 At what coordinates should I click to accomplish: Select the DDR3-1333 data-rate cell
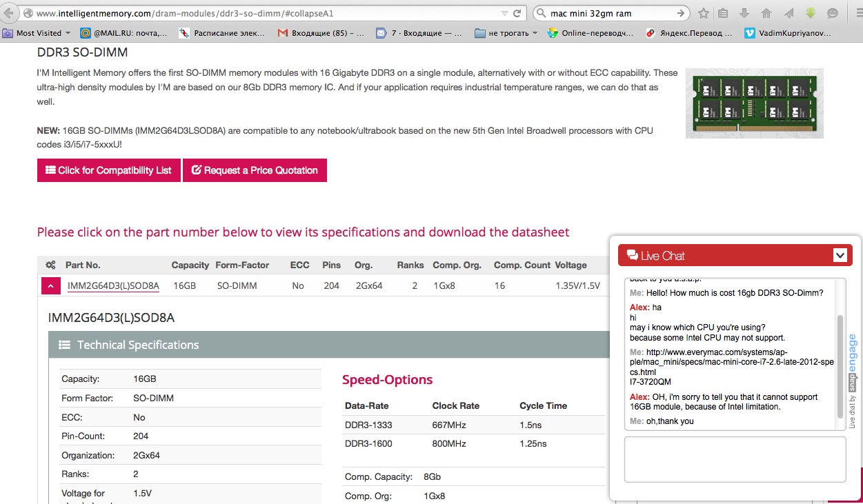click(x=368, y=425)
